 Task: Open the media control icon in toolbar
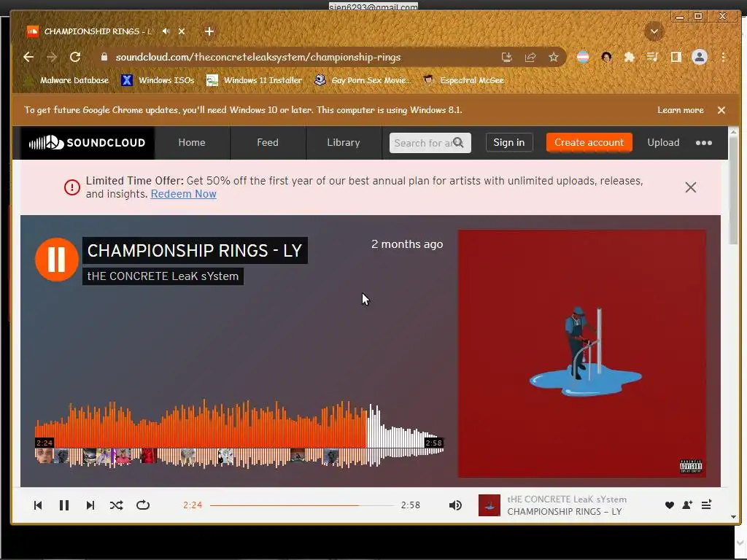click(x=653, y=57)
